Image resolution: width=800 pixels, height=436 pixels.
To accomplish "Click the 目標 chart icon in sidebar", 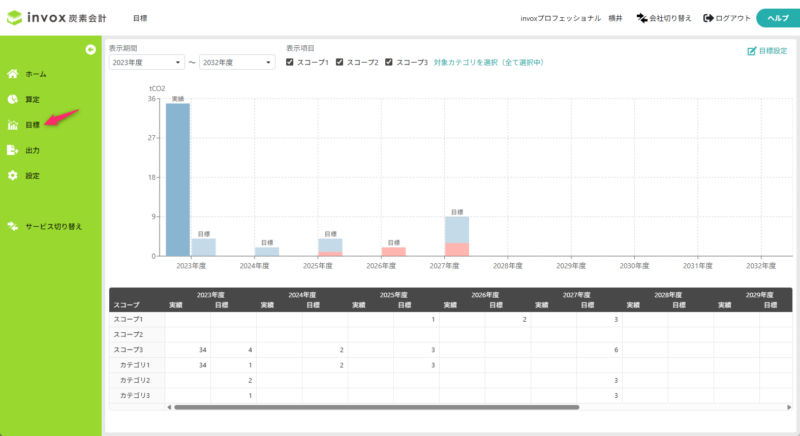I will tap(12, 125).
